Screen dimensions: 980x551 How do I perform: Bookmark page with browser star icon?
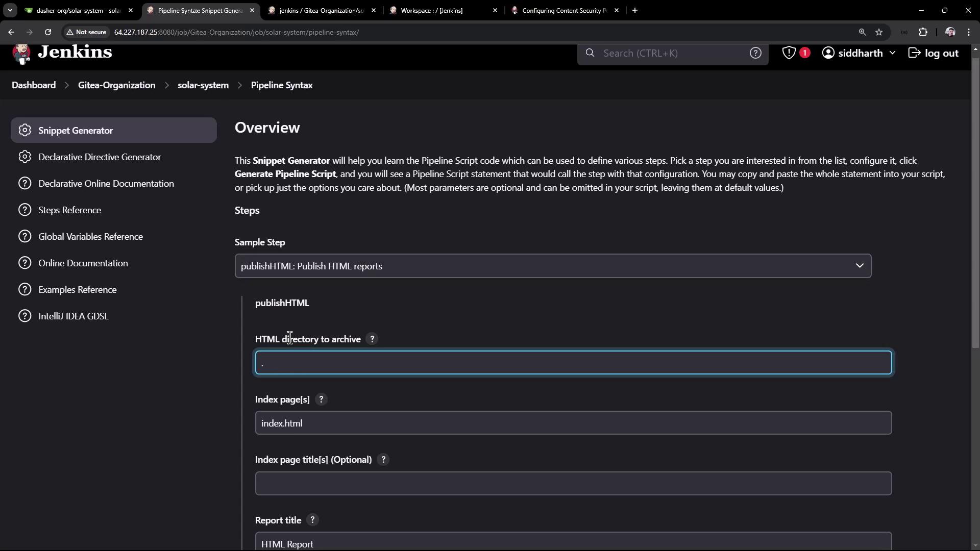(879, 32)
